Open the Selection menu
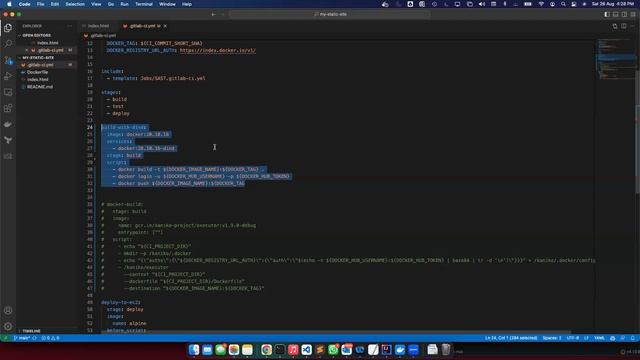Image resolution: width=640 pixels, height=360 pixels. (75, 4)
